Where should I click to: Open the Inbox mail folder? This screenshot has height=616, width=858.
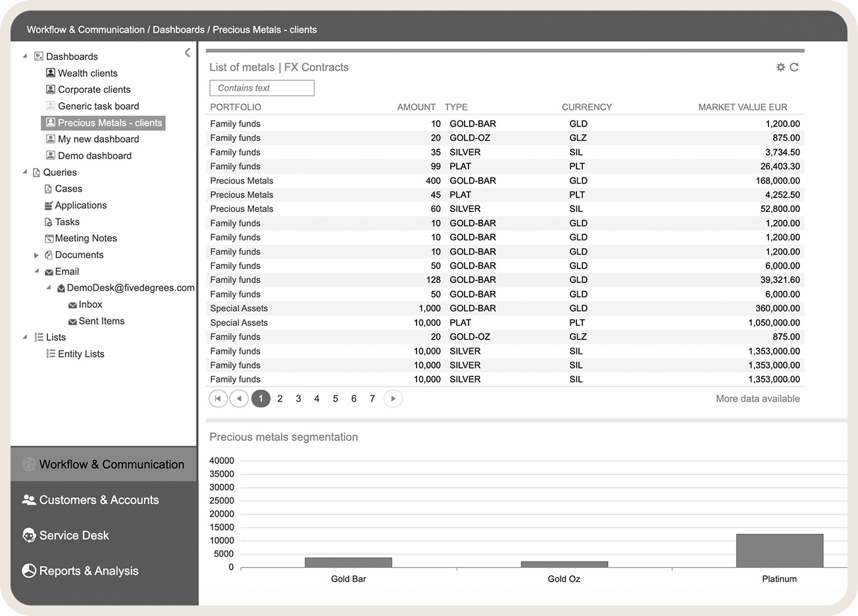(x=90, y=305)
